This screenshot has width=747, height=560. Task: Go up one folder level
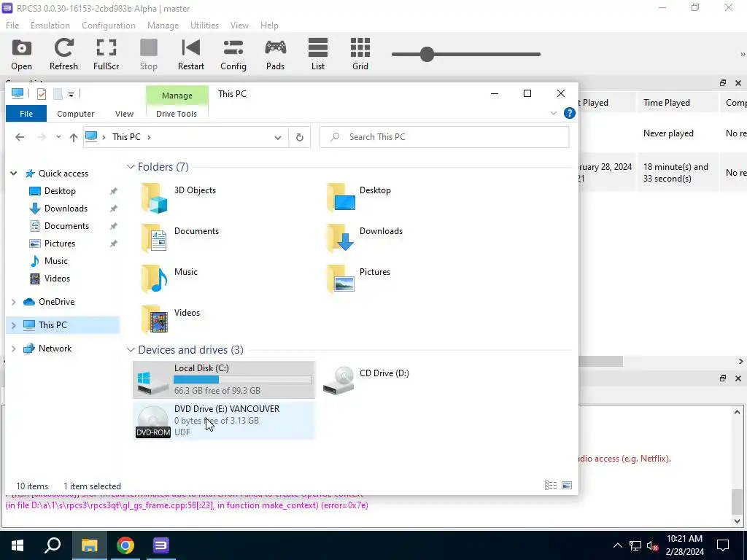tap(74, 137)
